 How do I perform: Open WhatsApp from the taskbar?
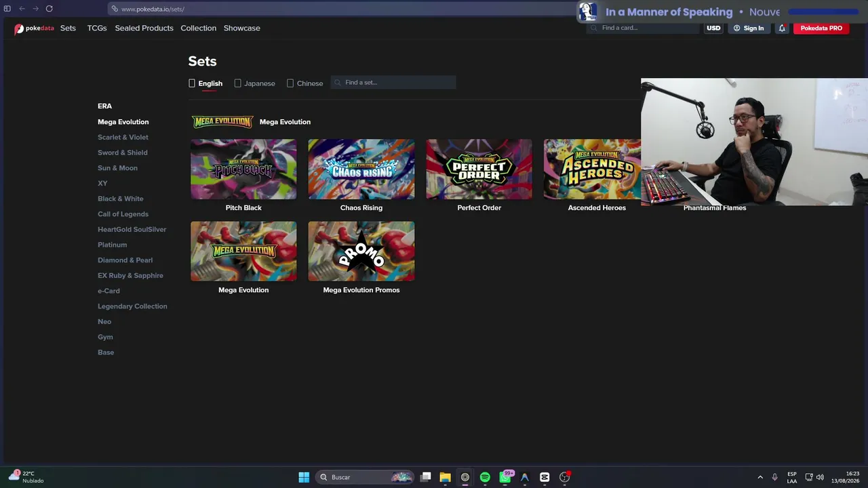[x=505, y=477]
